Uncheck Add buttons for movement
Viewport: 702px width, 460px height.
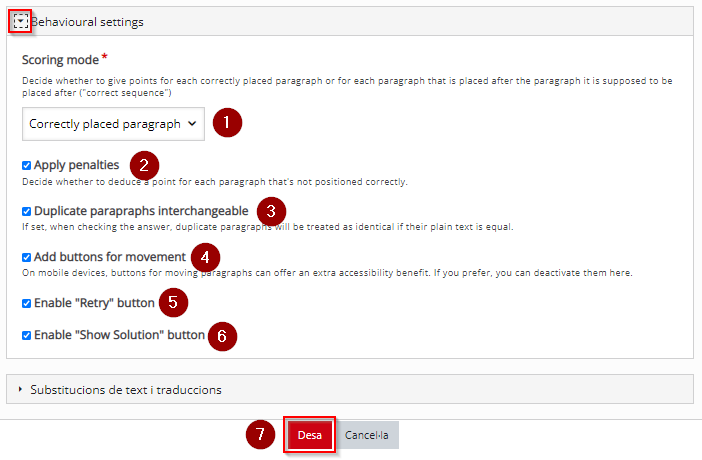pos(26,257)
